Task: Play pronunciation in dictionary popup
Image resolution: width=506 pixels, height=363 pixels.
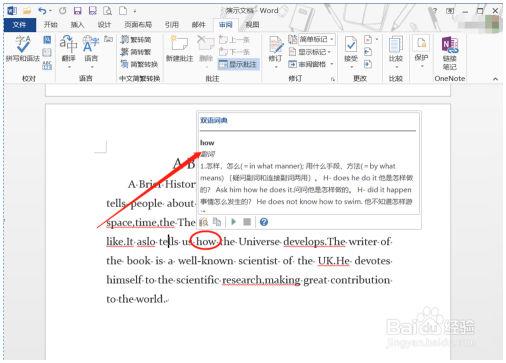Action: pyautogui.click(x=233, y=222)
